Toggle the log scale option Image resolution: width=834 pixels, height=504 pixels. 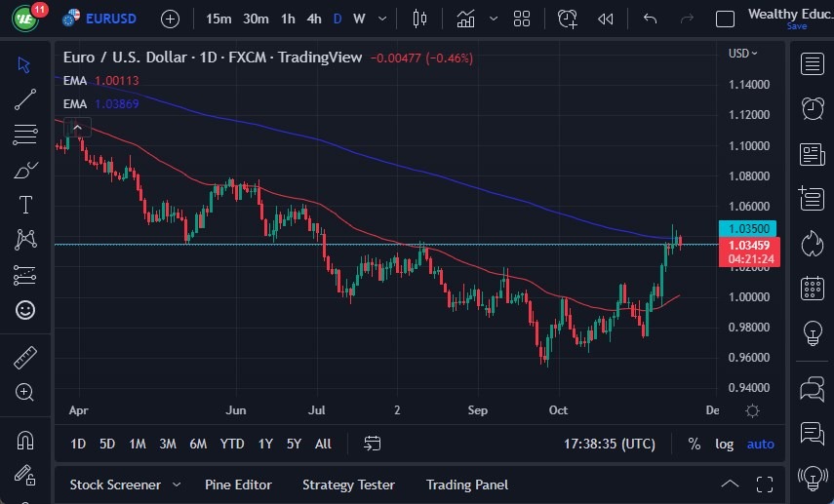pyautogui.click(x=724, y=444)
